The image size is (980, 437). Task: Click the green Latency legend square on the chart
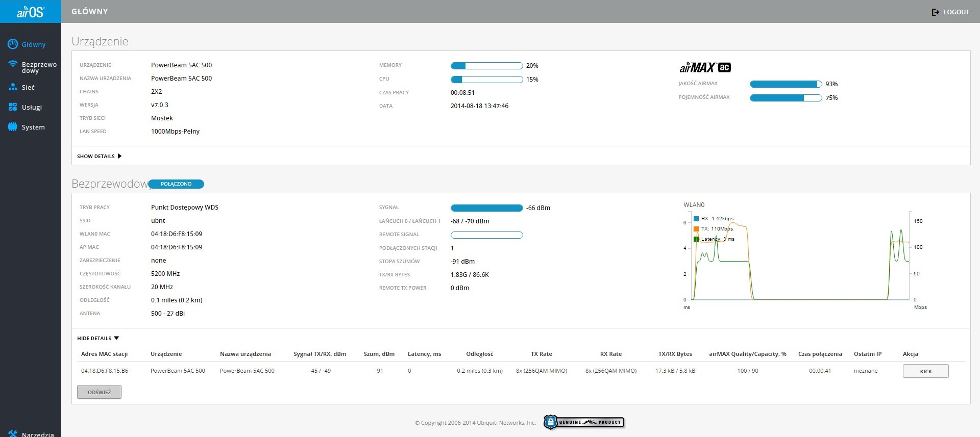tap(696, 239)
